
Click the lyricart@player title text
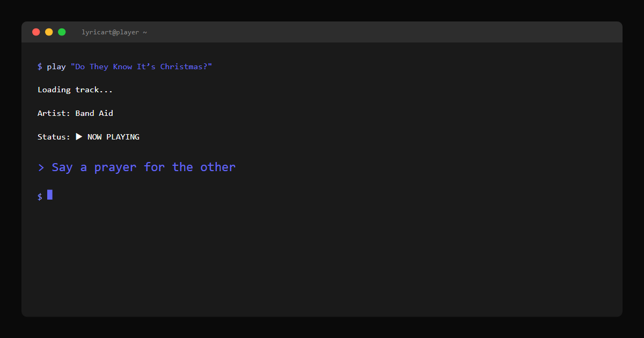pyautogui.click(x=111, y=32)
